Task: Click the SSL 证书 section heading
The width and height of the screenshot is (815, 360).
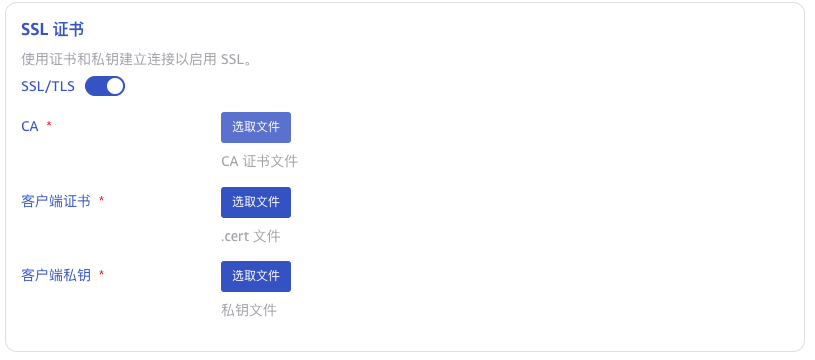Action: tap(52, 30)
